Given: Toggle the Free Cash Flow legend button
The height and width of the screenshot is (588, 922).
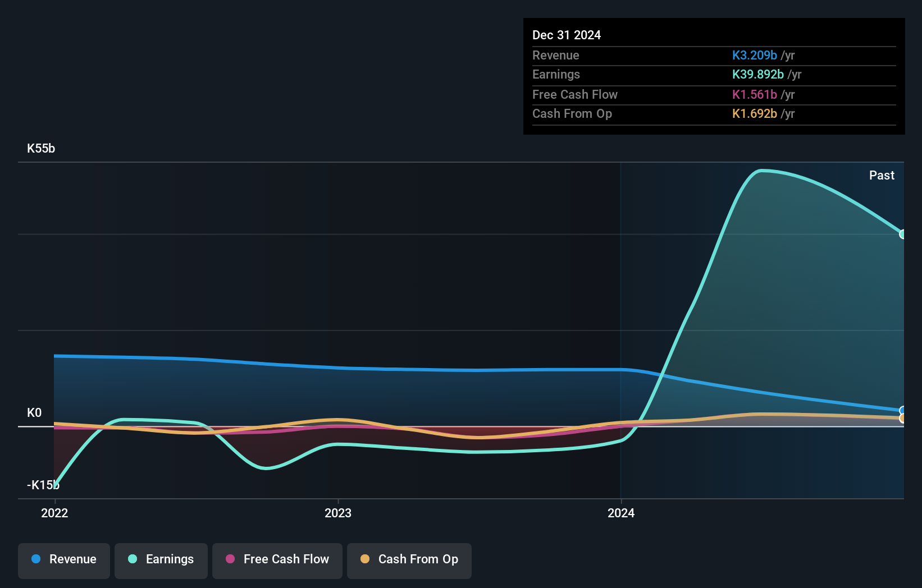Looking at the screenshot, I should coord(277,561).
